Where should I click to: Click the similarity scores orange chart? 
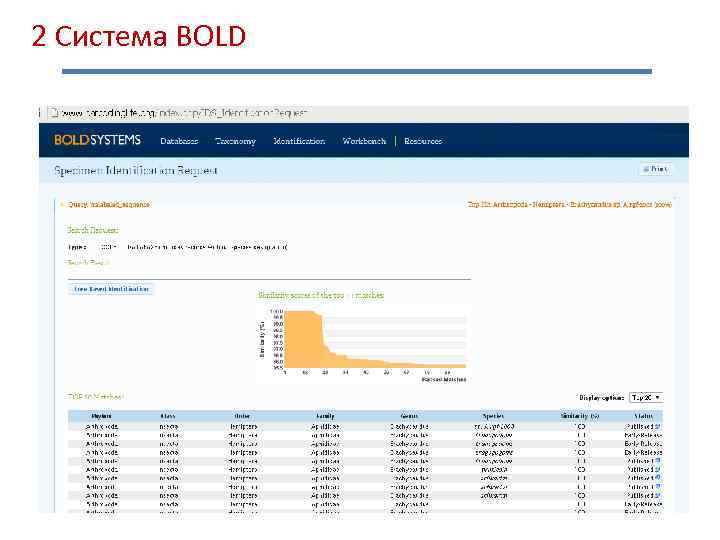[375, 339]
